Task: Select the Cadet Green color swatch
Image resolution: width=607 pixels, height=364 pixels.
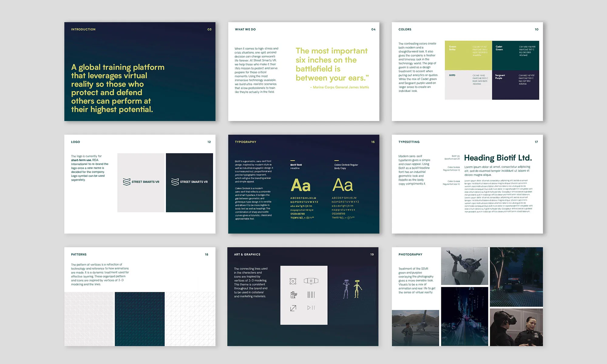Action: tap(515, 56)
